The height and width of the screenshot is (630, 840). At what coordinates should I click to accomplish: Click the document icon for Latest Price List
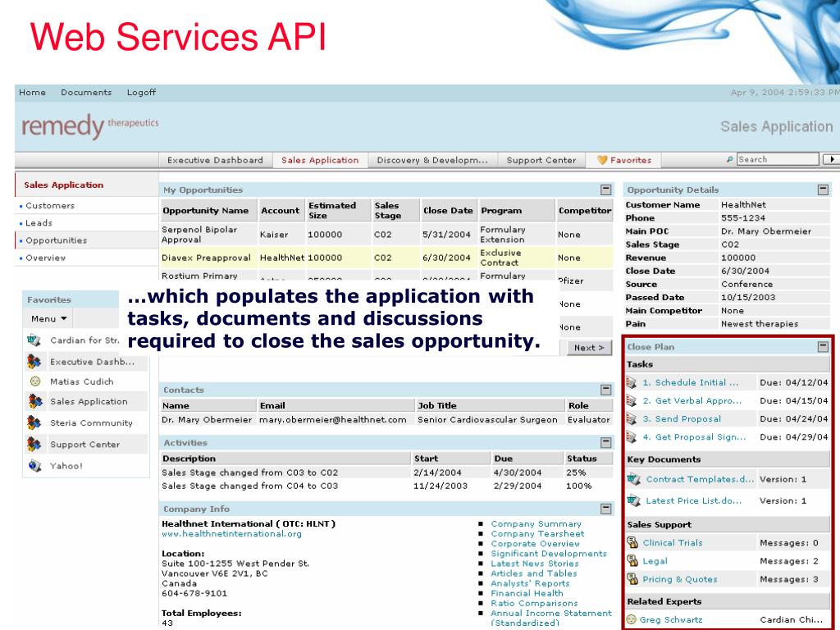tap(634, 500)
